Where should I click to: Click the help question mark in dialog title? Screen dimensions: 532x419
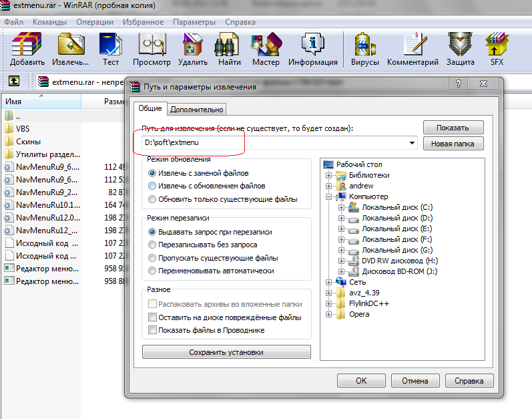pyautogui.click(x=459, y=84)
